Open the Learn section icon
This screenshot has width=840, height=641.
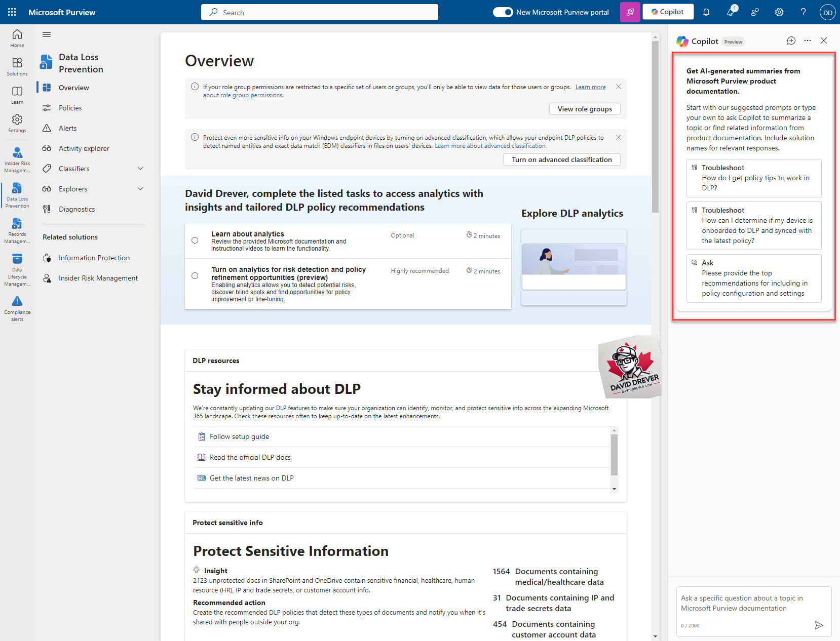point(17,95)
